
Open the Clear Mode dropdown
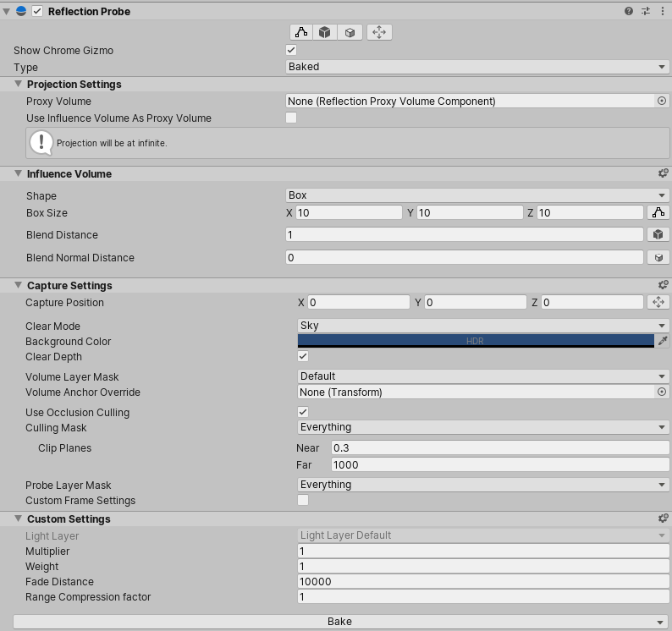click(x=482, y=326)
